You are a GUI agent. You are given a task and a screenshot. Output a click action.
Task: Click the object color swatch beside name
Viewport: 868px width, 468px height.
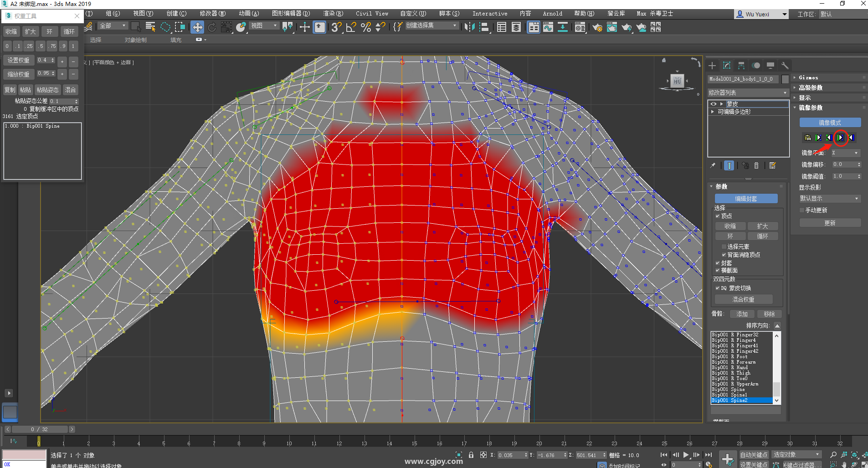click(x=785, y=79)
